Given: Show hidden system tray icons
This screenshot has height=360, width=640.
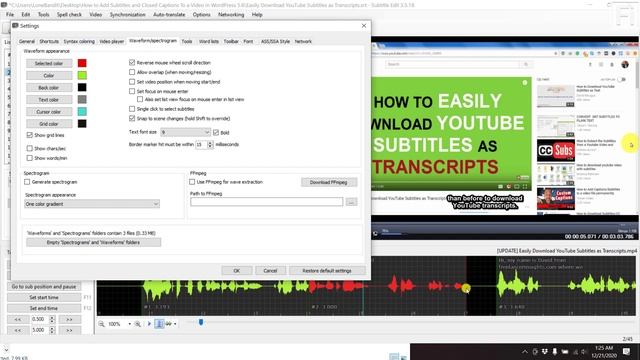Looking at the screenshot, I should 525,351.
